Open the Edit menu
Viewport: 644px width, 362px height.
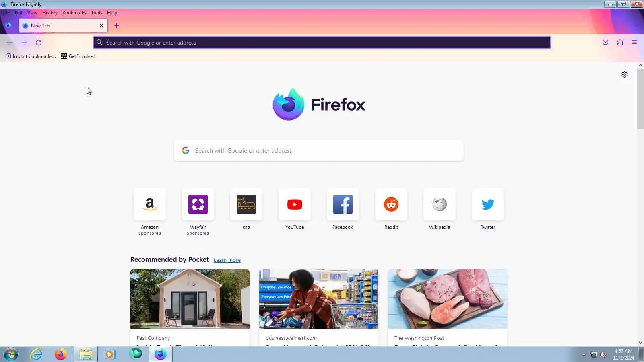click(x=19, y=13)
